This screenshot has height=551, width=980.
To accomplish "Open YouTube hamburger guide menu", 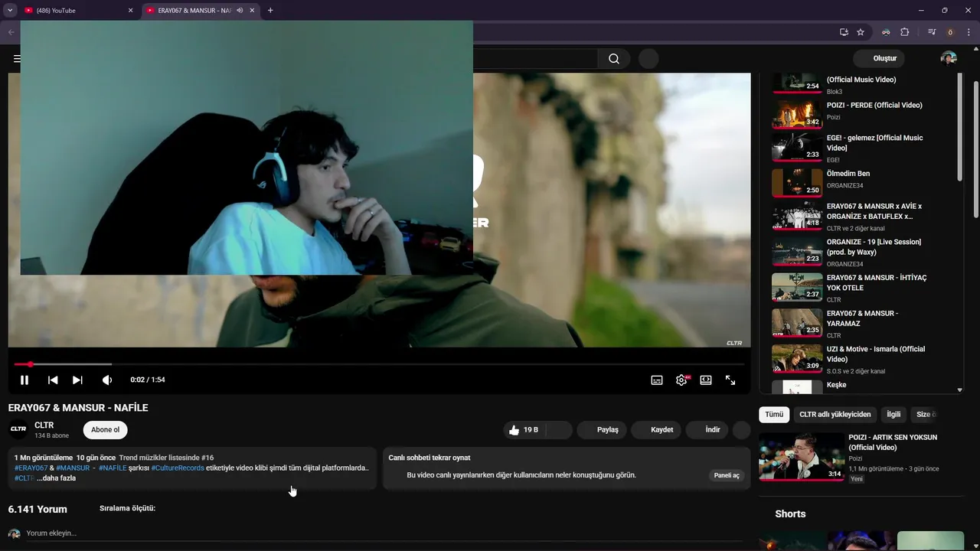I will [x=15, y=59].
